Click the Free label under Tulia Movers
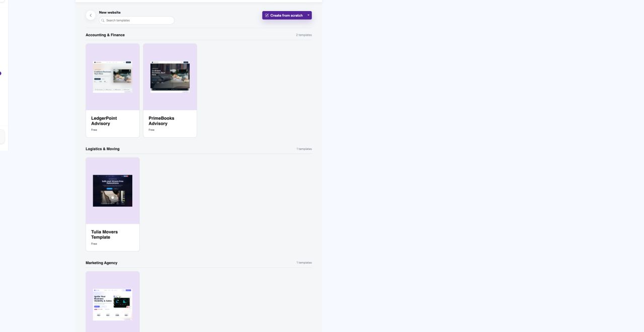The image size is (644, 332). [x=94, y=244]
